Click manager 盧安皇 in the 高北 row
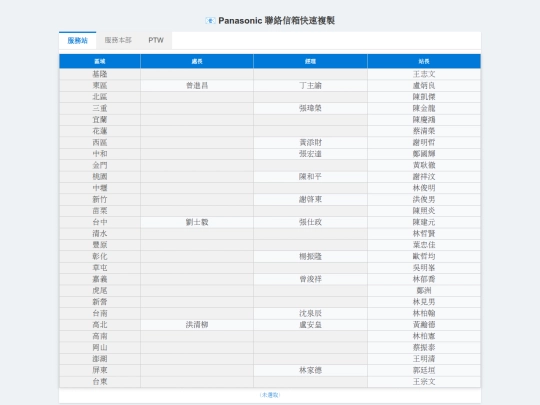 click(x=310, y=325)
